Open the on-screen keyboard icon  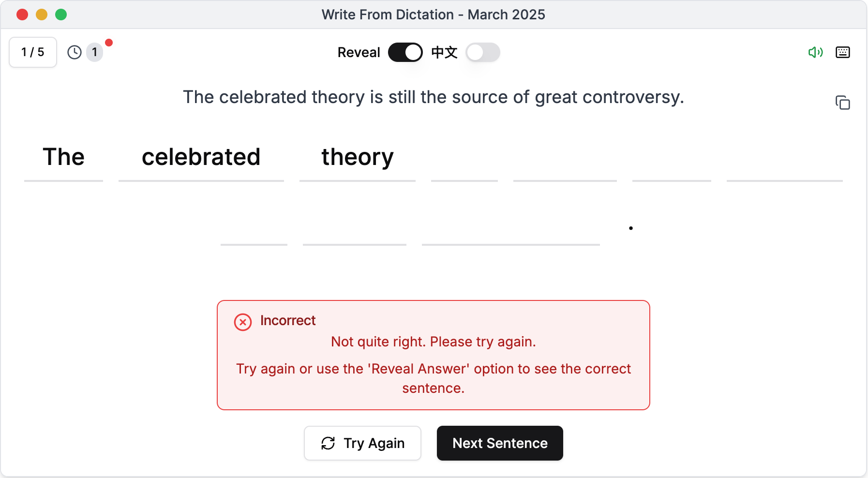(x=842, y=52)
